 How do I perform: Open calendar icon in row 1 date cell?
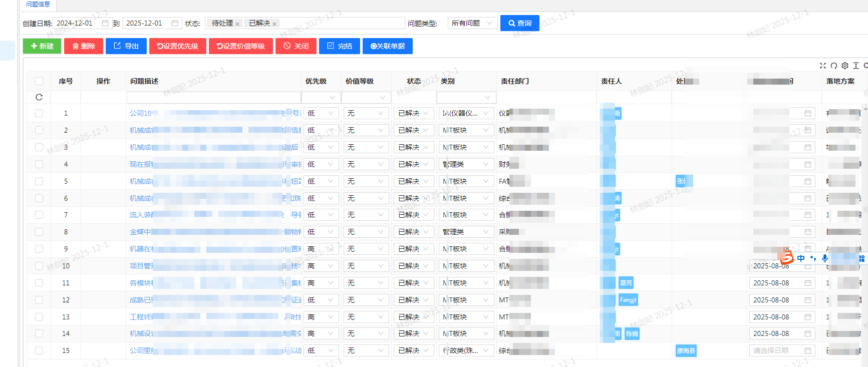[808, 113]
